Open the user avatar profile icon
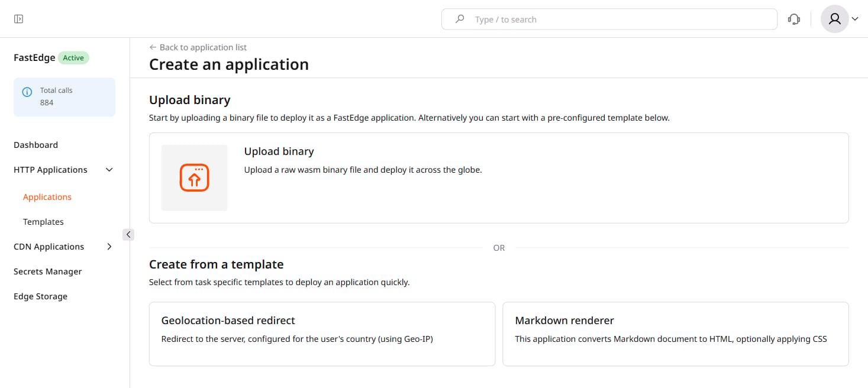 click(x=835, y=19)
